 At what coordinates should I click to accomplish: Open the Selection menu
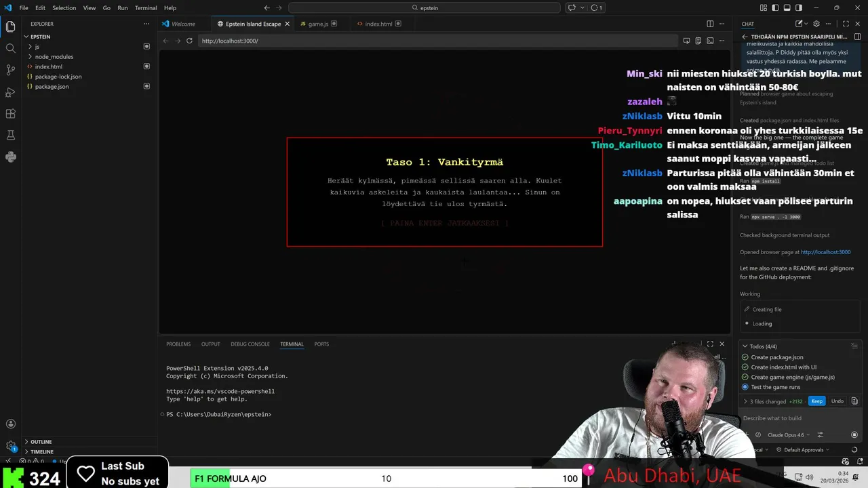(64, 7)
